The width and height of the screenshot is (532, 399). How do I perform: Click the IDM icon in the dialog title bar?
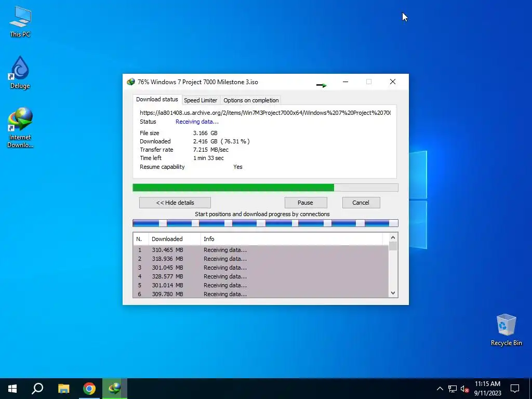(x=130, y=82)
